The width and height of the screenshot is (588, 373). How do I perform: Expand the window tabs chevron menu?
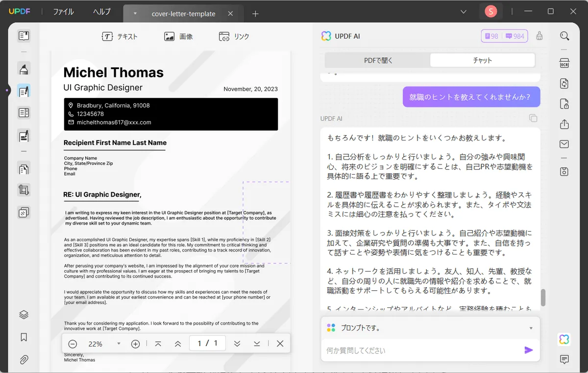(x=464, y=11)
